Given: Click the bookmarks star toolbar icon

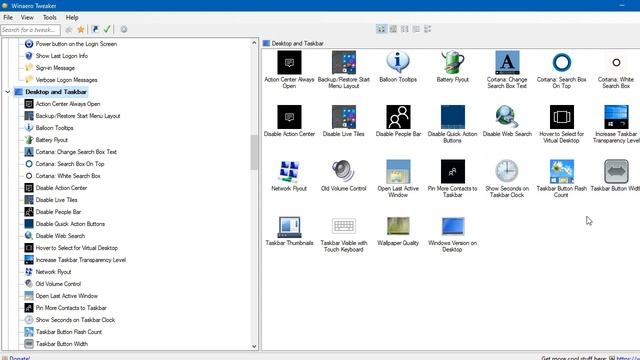Looking at the screenshot, I should coord(81,29).
